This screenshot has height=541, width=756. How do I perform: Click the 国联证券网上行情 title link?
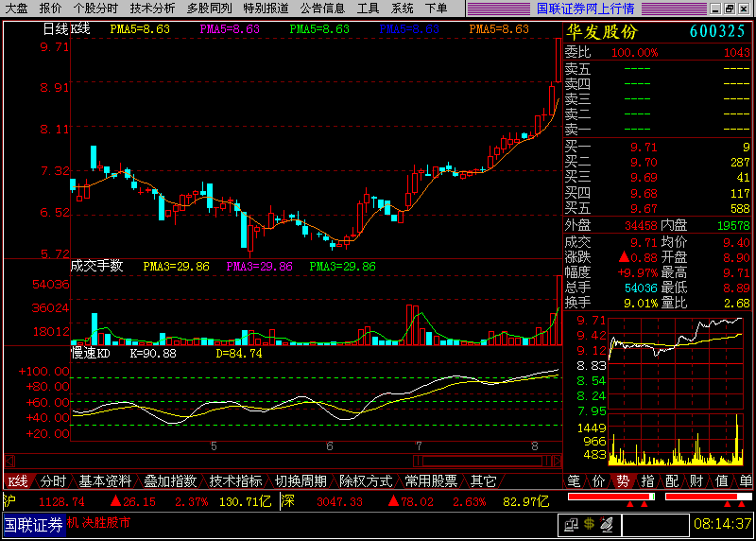(x=585, y=9)
